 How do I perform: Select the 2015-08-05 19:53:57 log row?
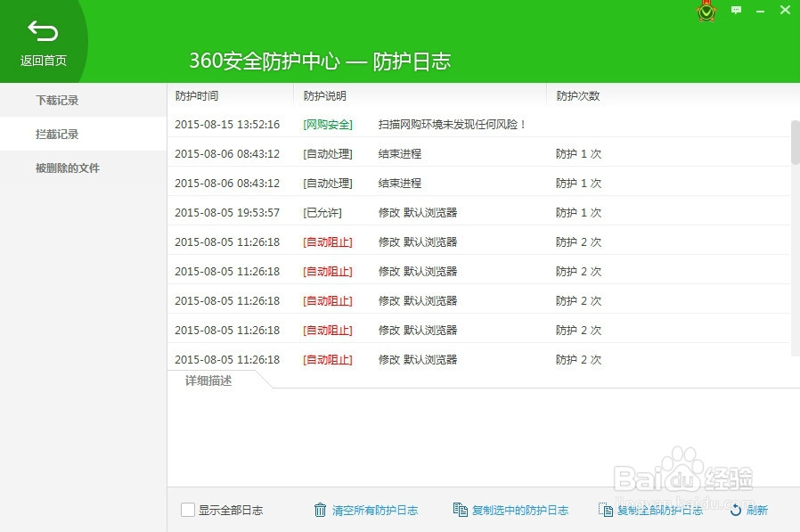click(478, 212)
